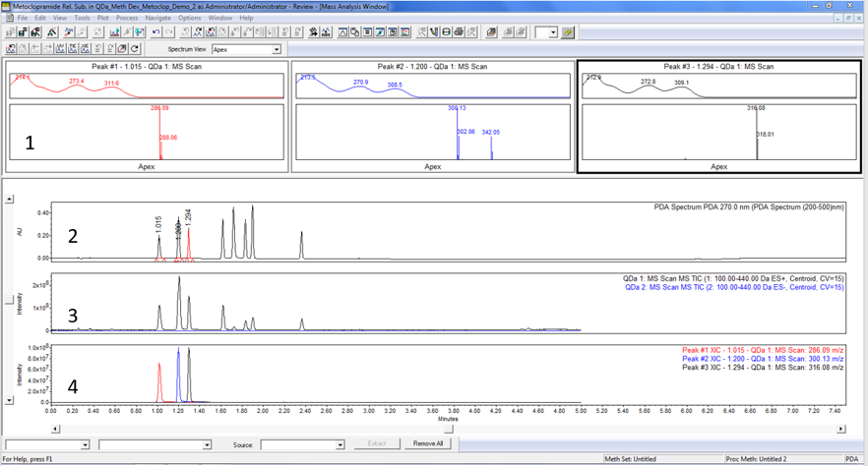The height and width of the screenshot is (466, 868).
Task: Click the Remove All button
Action: click(428, 443)
